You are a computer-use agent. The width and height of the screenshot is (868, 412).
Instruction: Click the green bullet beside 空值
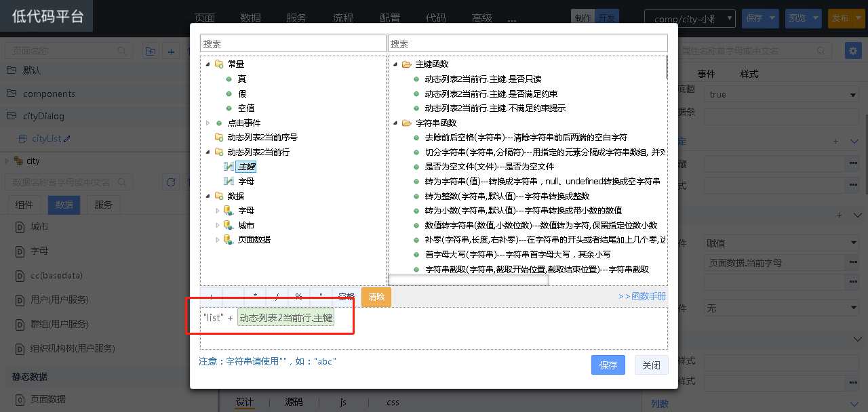pyautogui.click(x=229, y=108)
